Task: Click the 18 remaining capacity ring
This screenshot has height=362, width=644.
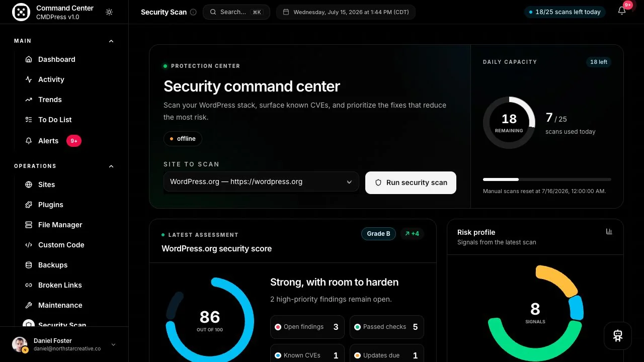Action: pyautogui.click(x=509, y=123)
